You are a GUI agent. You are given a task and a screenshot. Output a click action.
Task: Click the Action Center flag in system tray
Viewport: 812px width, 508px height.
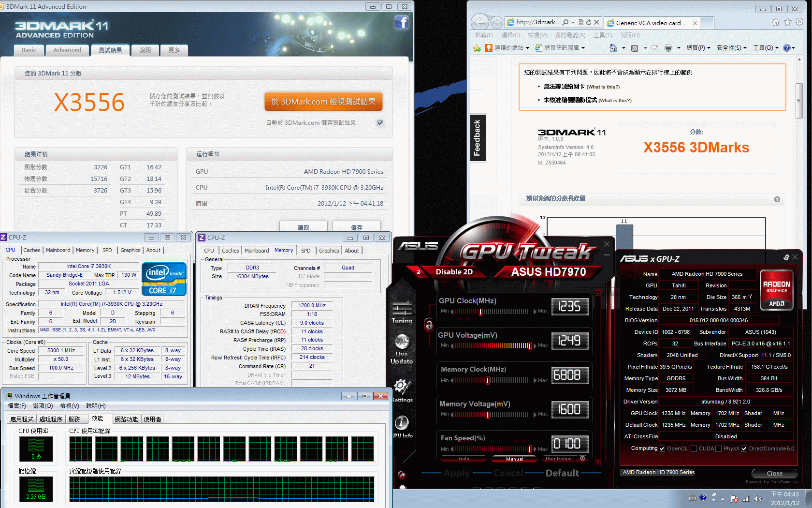coord(735,498)
